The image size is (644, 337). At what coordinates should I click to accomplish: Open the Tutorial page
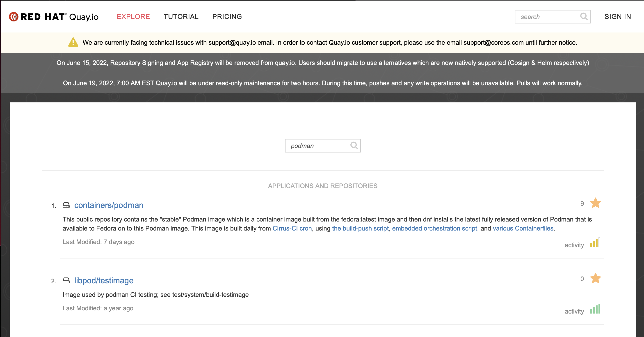coord(181,16)
